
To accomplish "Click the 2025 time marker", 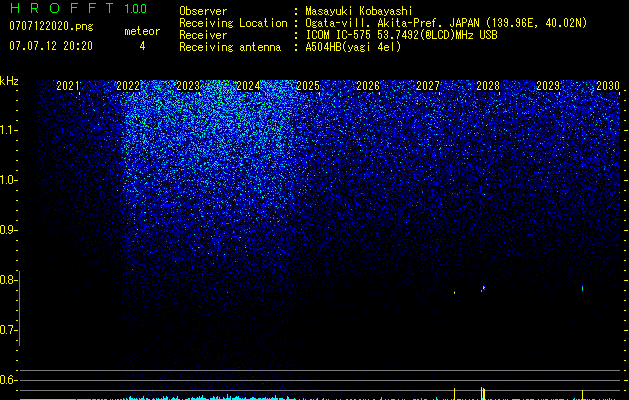I will (x=308, y=86).
